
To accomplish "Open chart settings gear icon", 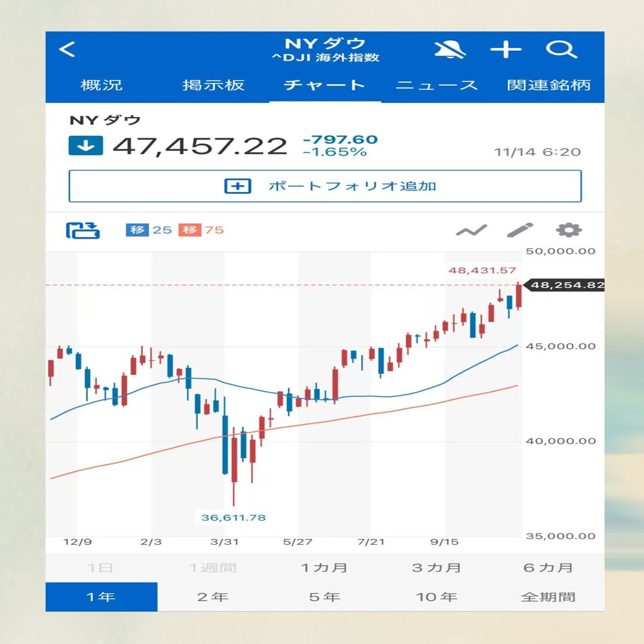I will pos(568,230).
